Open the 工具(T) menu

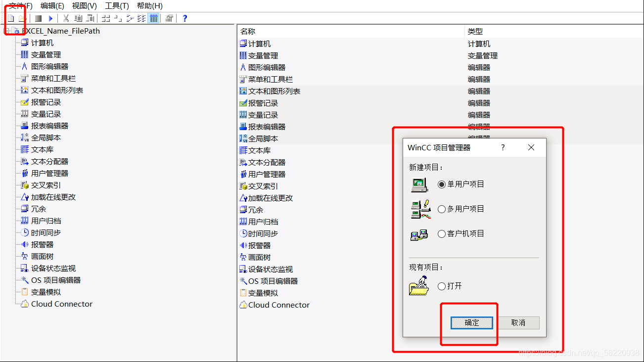coord(117,6)
